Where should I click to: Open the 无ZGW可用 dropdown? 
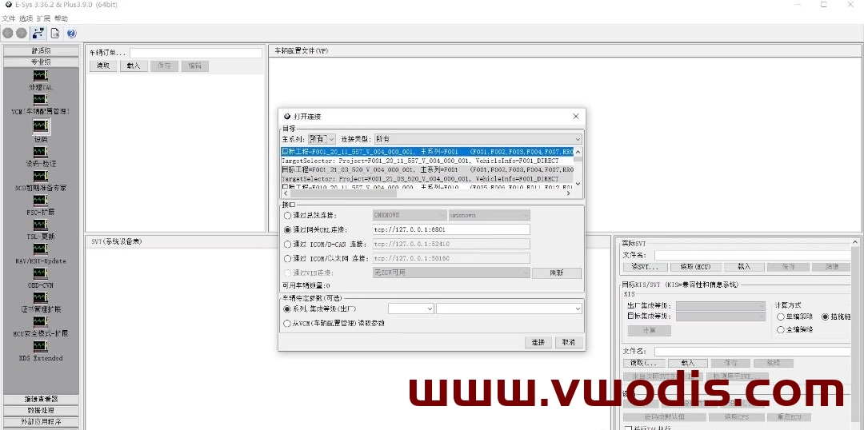[x=451, y=273]
